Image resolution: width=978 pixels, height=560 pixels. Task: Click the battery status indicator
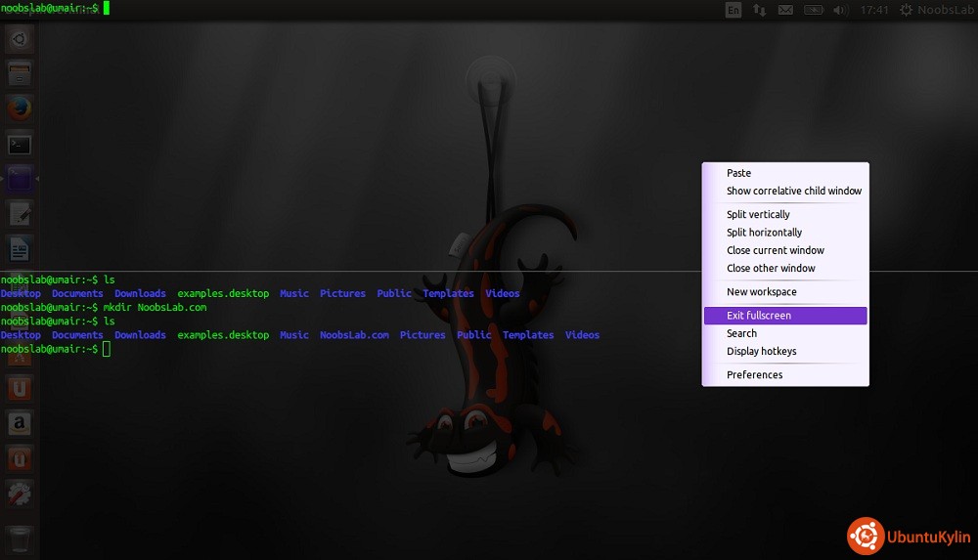(813, 10)
